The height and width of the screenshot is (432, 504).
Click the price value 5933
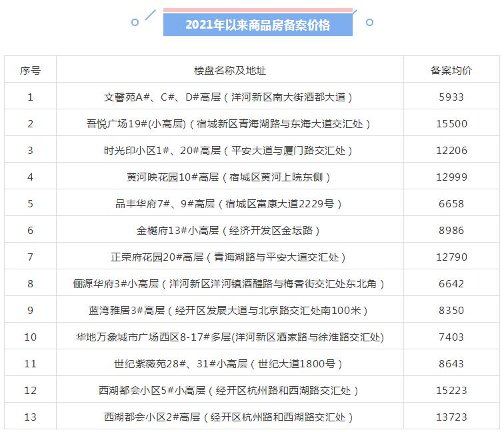(x=451, y=97)
